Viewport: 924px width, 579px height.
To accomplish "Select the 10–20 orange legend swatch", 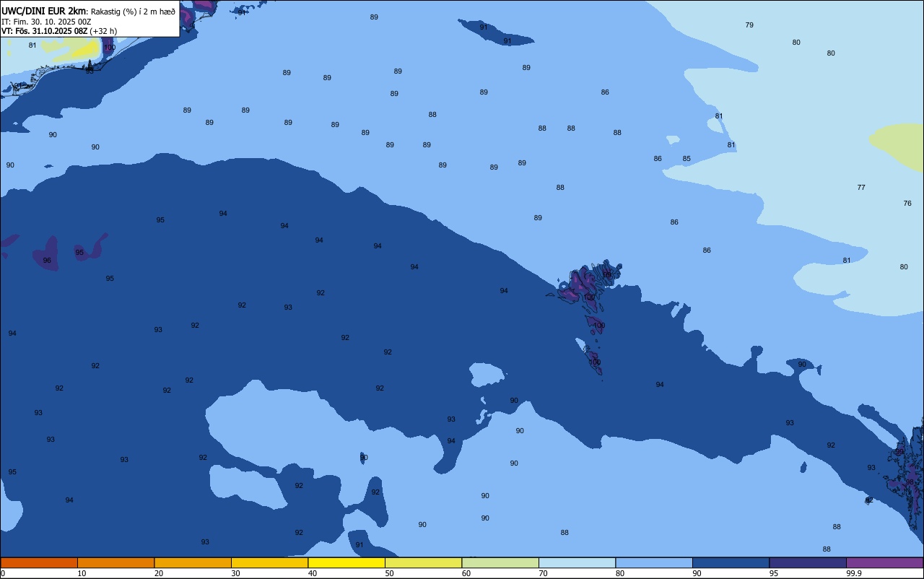I will point(115,562).
